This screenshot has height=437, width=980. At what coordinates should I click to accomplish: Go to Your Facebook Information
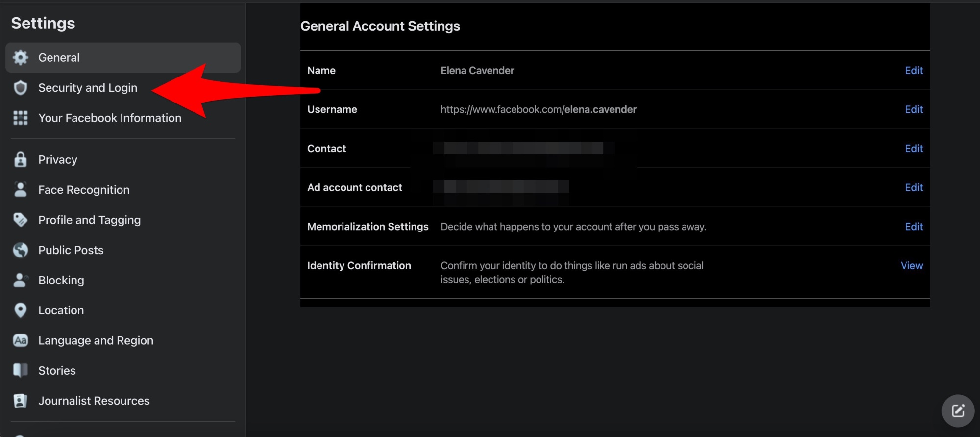(123, 118)
